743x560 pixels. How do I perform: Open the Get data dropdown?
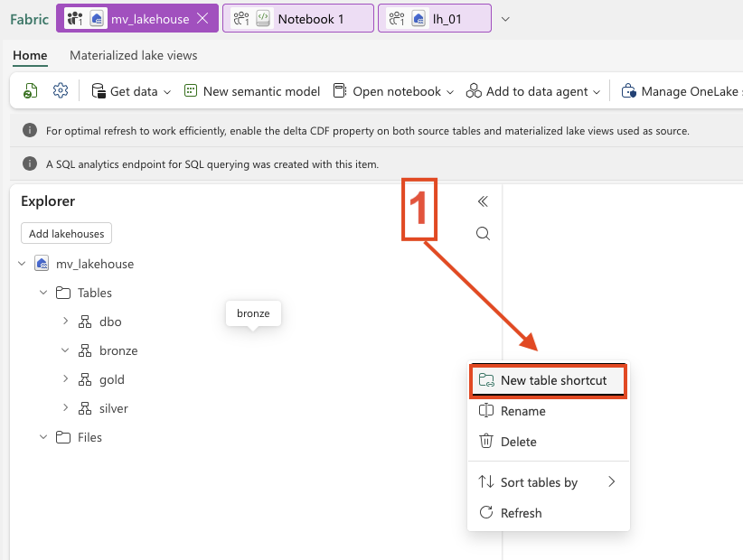132,91
